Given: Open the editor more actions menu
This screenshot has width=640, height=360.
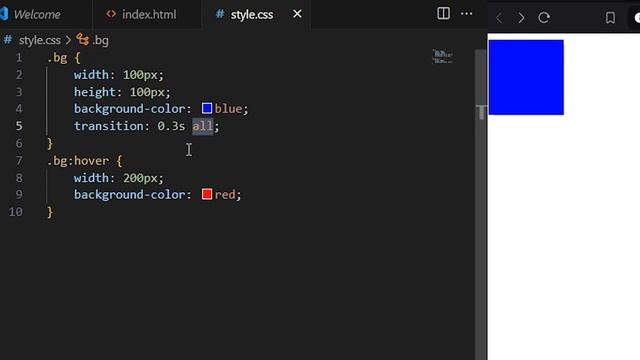Looking at the screenshot, I should coord(466,13).
